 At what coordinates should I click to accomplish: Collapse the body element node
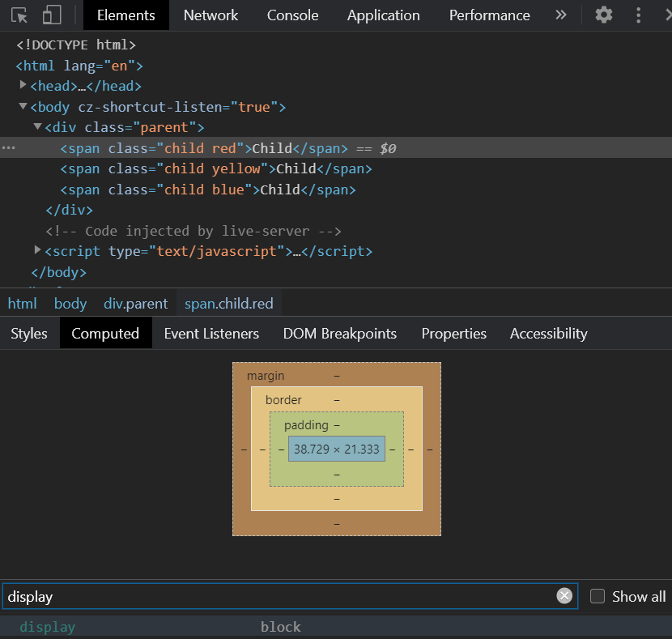pos(23,106)
